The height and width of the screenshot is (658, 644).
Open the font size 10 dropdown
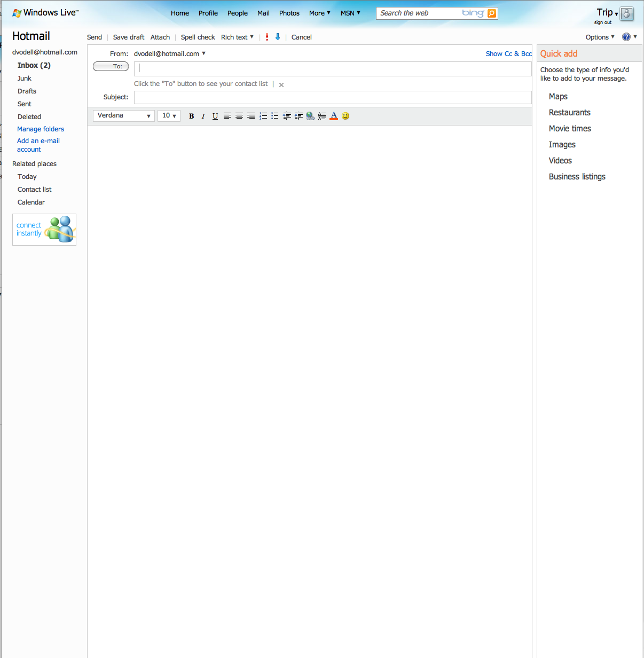(169, 116)
